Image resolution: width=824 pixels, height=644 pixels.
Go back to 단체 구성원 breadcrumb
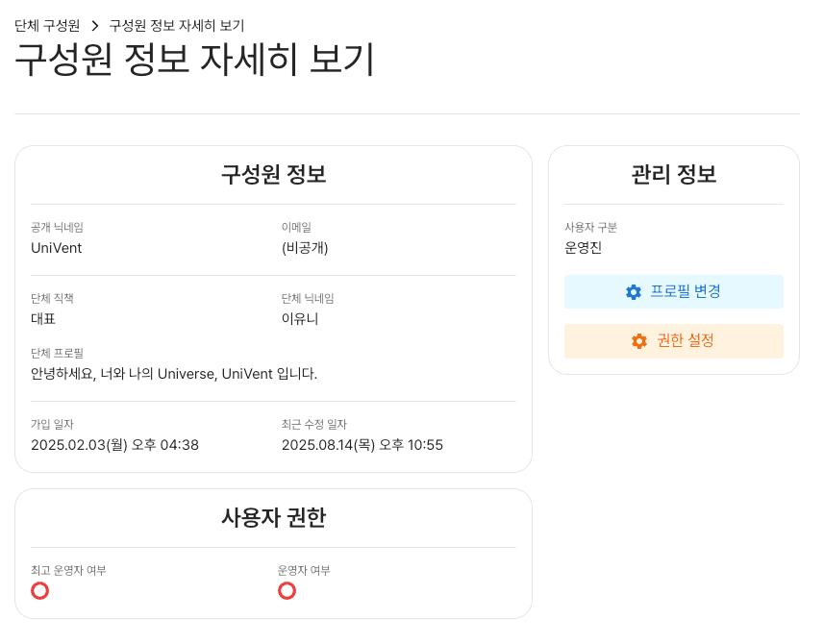[x=47, y=24]
